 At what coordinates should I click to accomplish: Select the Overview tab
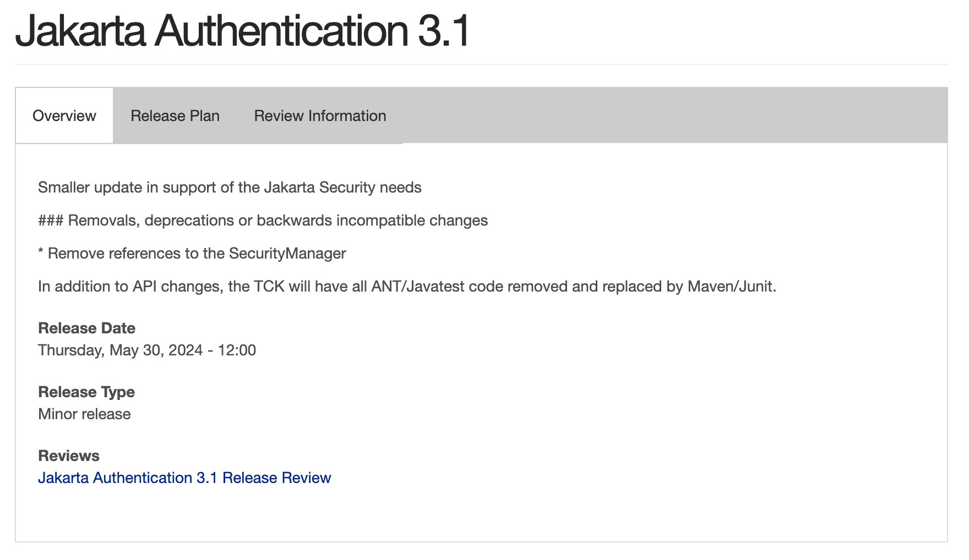[x=64, y=116]
